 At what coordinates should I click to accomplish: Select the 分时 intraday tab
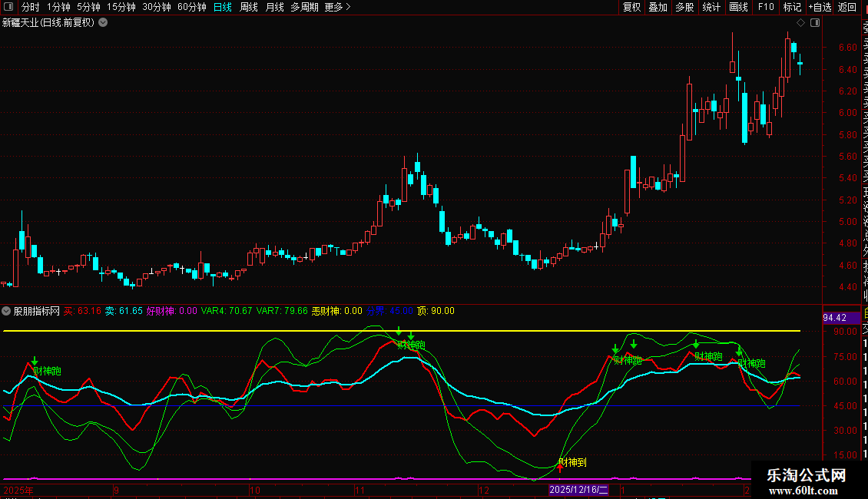click(x=30, y=8)
